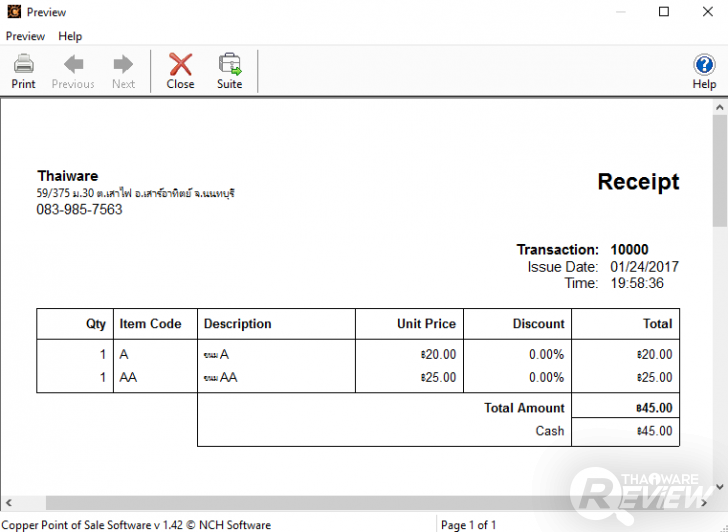728x532 pixels.
Task: Click the Cash ฿45.00 value
Action: (x=654, y=431)
